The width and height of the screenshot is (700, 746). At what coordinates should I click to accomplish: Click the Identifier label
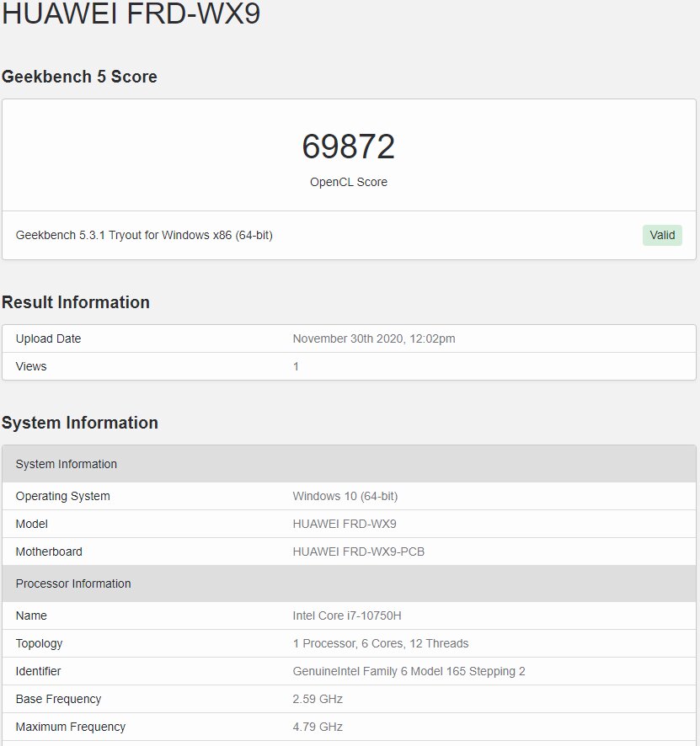[38, 671]
